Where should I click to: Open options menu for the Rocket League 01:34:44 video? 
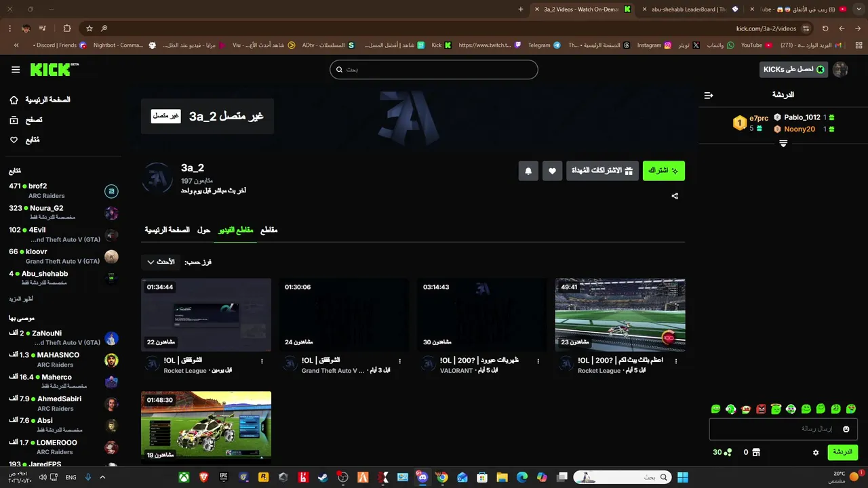(262, 361)
